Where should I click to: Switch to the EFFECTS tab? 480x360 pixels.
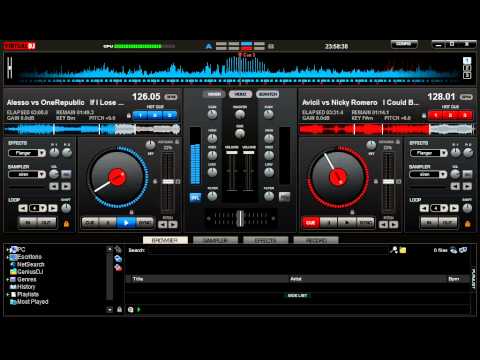[x=266, y=240]
